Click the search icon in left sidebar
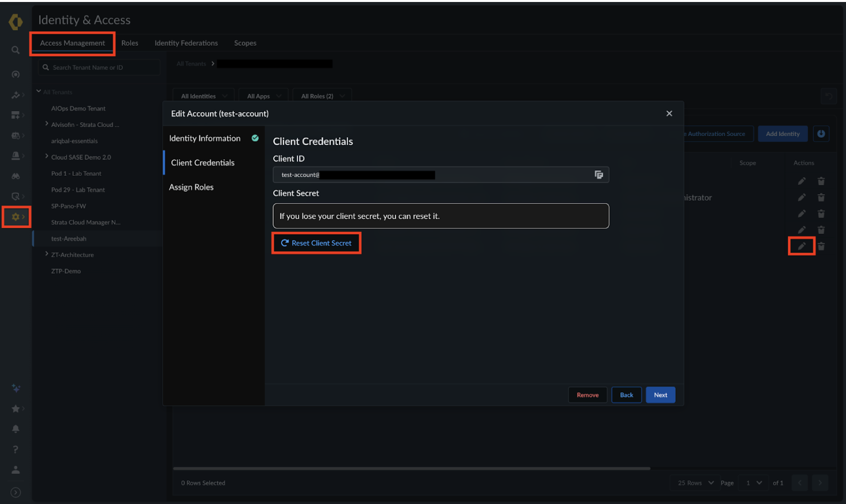 pos(16,50)
